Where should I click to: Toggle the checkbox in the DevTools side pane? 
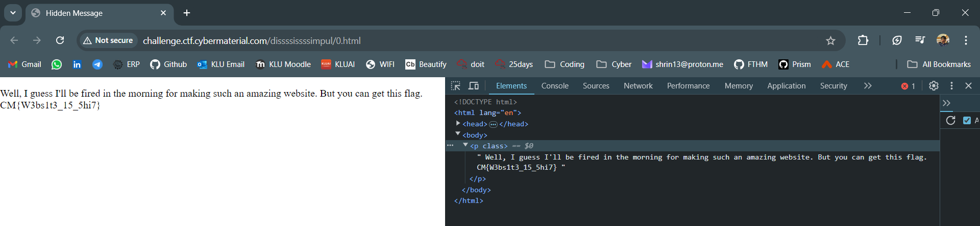tap(967, 120)
